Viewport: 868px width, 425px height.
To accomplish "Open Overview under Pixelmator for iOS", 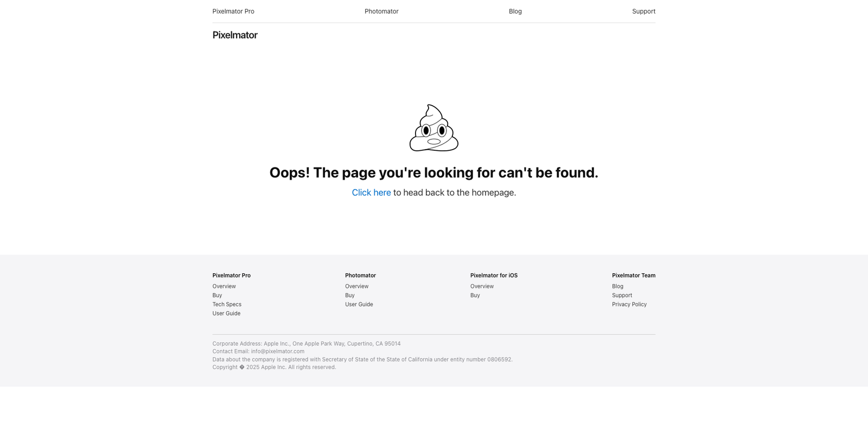I will 482,286.
